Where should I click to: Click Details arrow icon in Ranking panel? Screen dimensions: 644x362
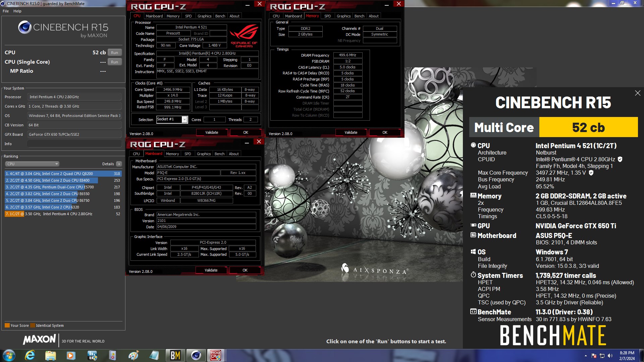[119, 164]
